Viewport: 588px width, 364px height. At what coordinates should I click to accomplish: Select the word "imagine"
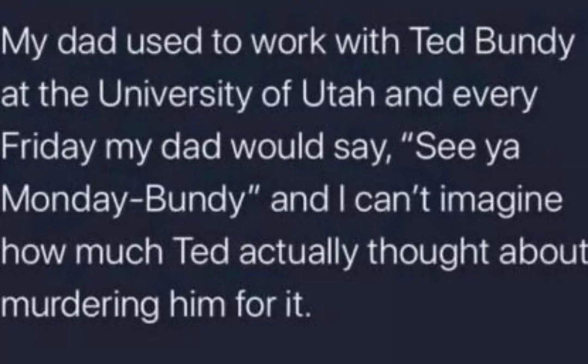tap(502, 201)
